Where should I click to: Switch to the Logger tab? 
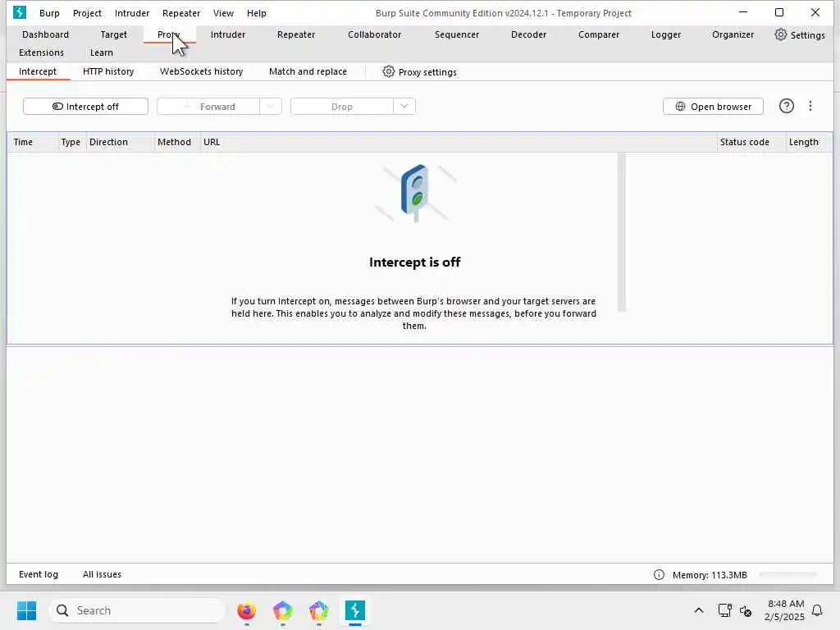pos(666,34)
